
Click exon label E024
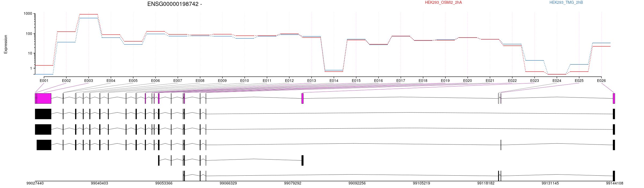click(x=557, y=81)
